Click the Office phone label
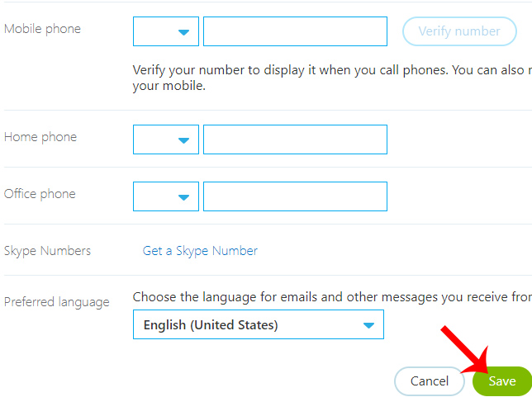The image size is (532, 416). coord(40,194)
